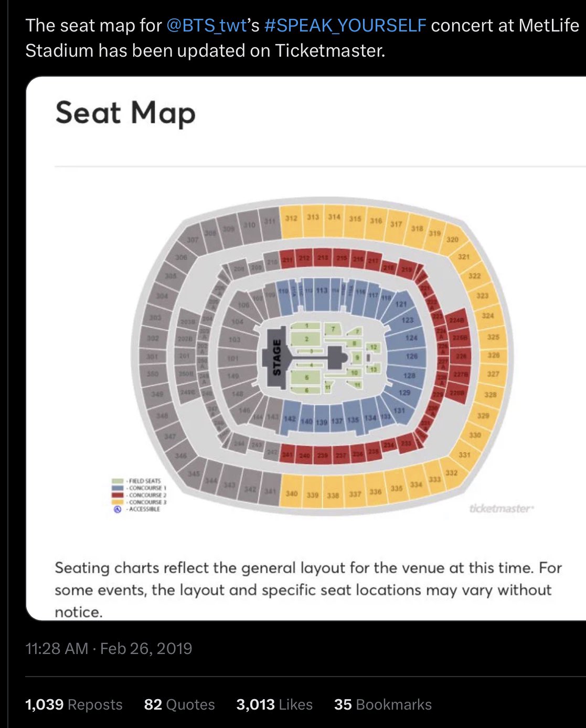
Task: Select red section 226 on seat map
Action: click(x=461, y=356)
